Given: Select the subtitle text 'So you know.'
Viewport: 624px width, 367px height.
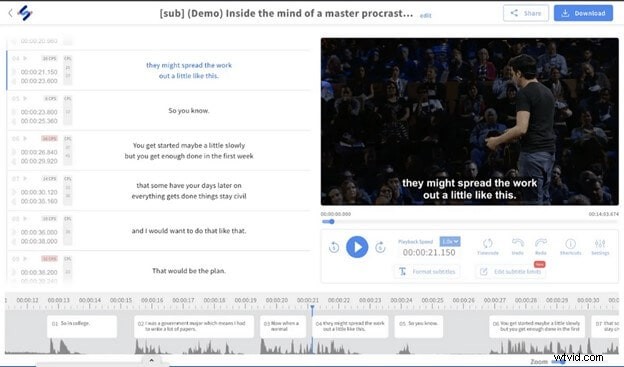Looking at the screenshot, I should (x=189, y=111).
